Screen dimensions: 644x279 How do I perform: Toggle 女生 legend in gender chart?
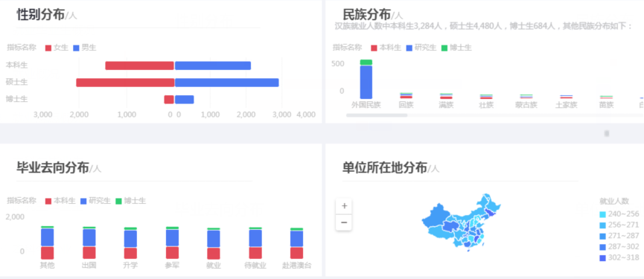57,48
